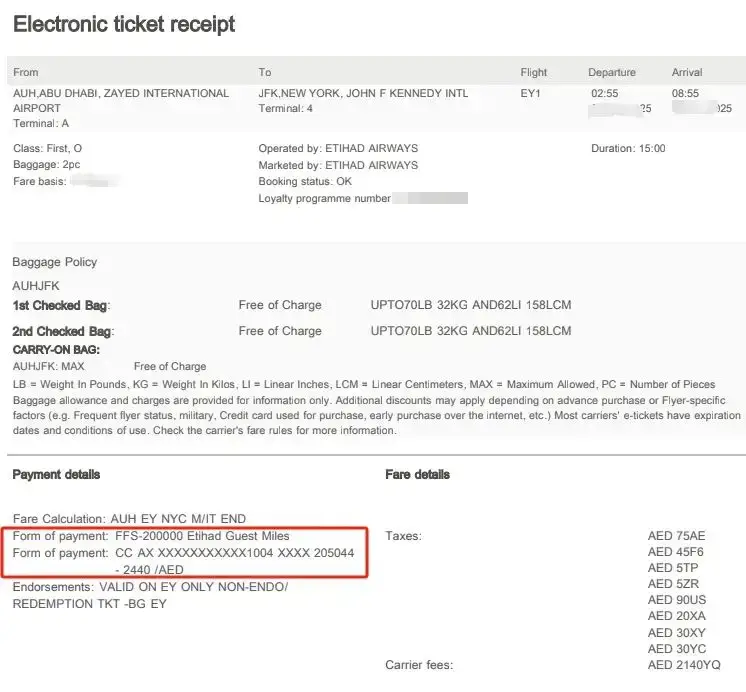
Task: Click the Electronic ticket receipt heading
Action: click(124, 24)
